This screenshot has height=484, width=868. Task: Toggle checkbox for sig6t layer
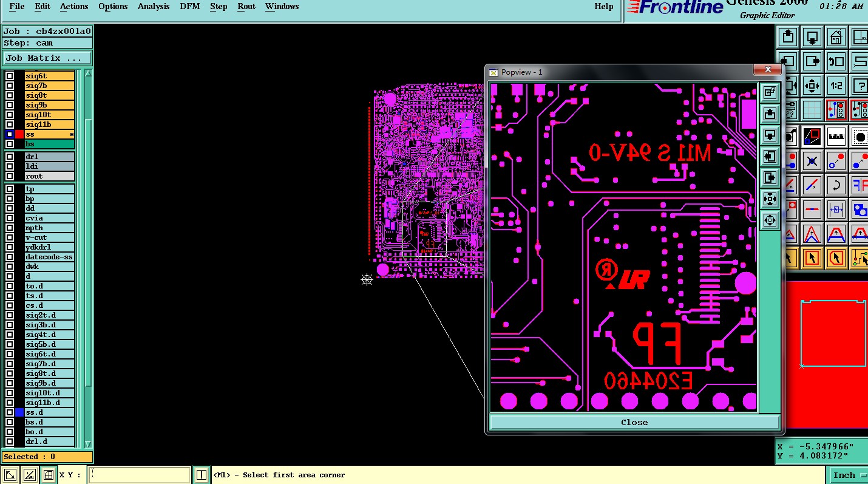click(10, 76)
